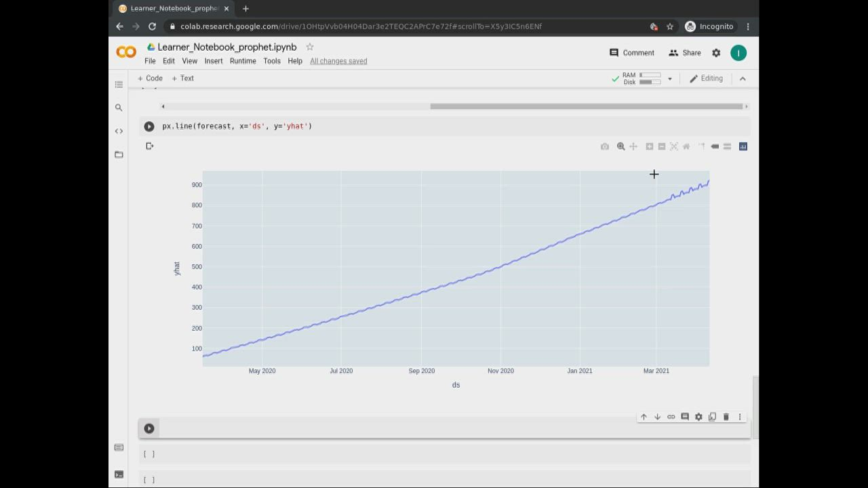Autoscale the chart axes

[674, 146]
